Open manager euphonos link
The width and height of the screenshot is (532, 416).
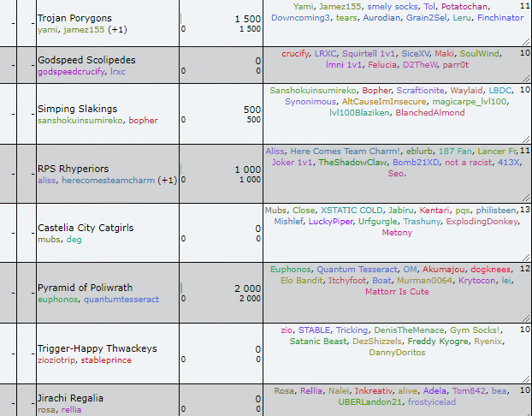pyautogui.click(x=57, y=300)
